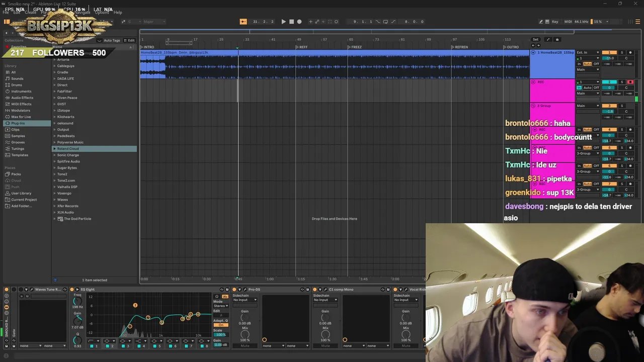Set track 1 monitor to Off
Viewport: 644px width, 362px height.
pyautogui.click(x=596, y=64)
